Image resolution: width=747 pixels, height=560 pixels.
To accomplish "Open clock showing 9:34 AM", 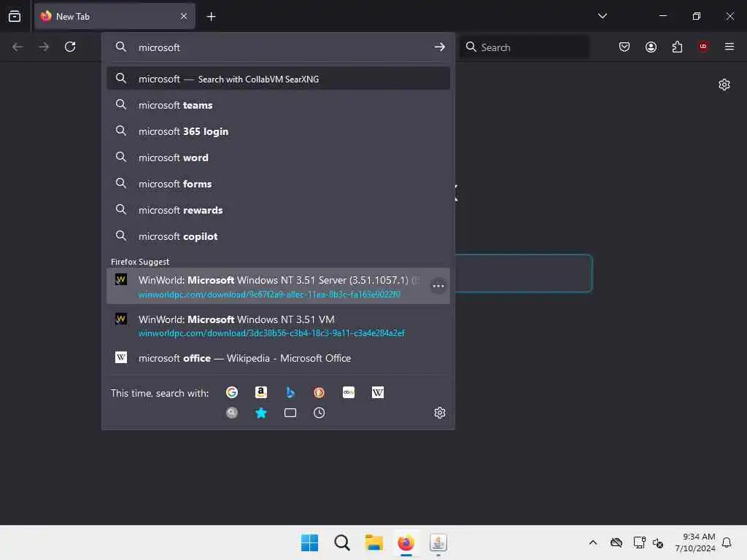I will (x=695, y=542).
